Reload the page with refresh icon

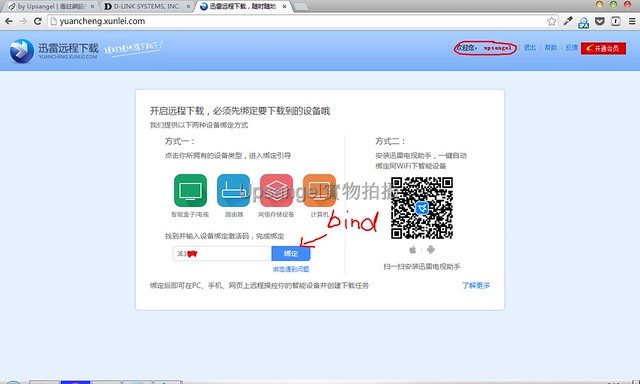[x=38, y=21]
